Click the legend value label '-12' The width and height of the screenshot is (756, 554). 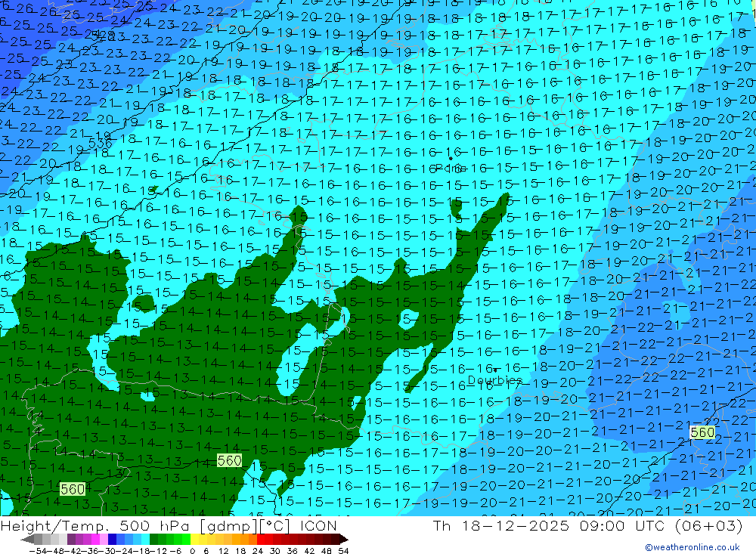click(x=156, y=551)
